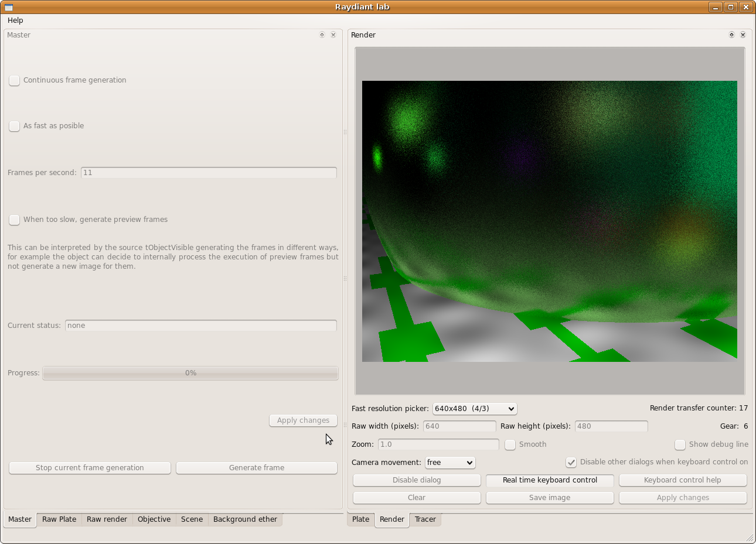
Task: Check the Smooth option
Action: click(x=510, y=445)
